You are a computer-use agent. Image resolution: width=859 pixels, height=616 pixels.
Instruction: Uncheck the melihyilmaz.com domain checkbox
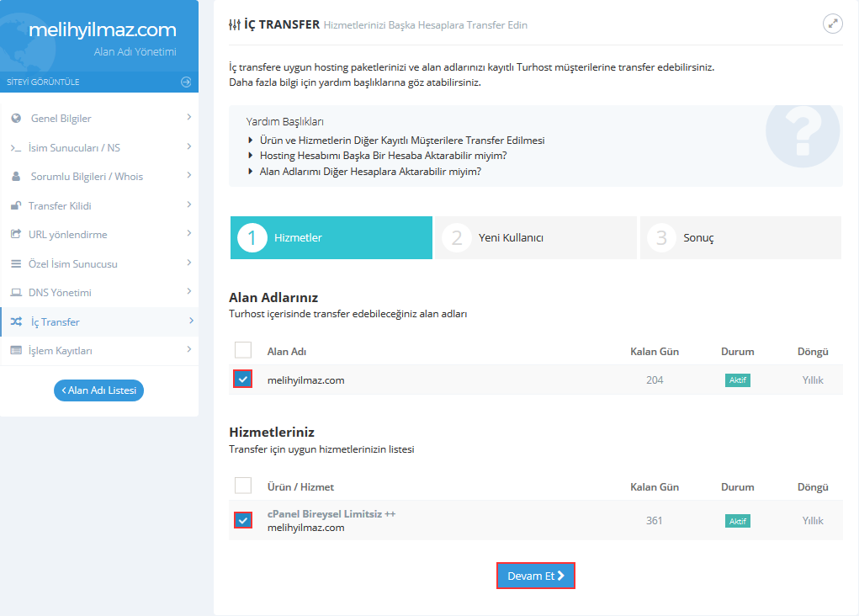tap(243, 380)
